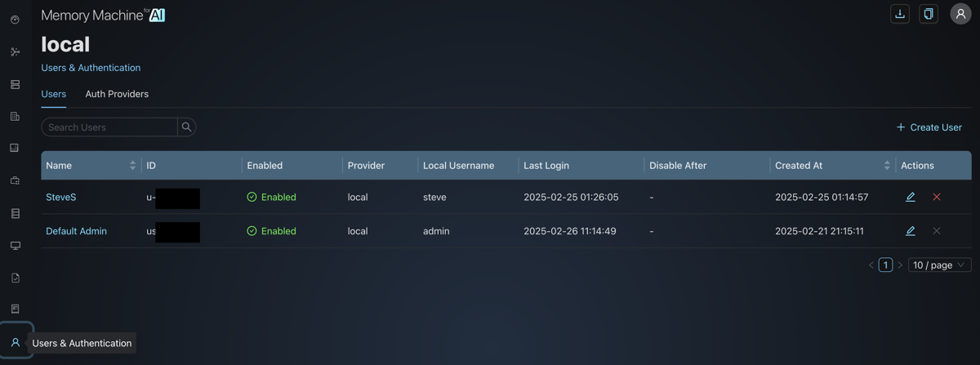Viewport: 980px width, 365px height.
Task: Focus the Search Users input field
Action: pyautogui.click(x=109, y=127)
